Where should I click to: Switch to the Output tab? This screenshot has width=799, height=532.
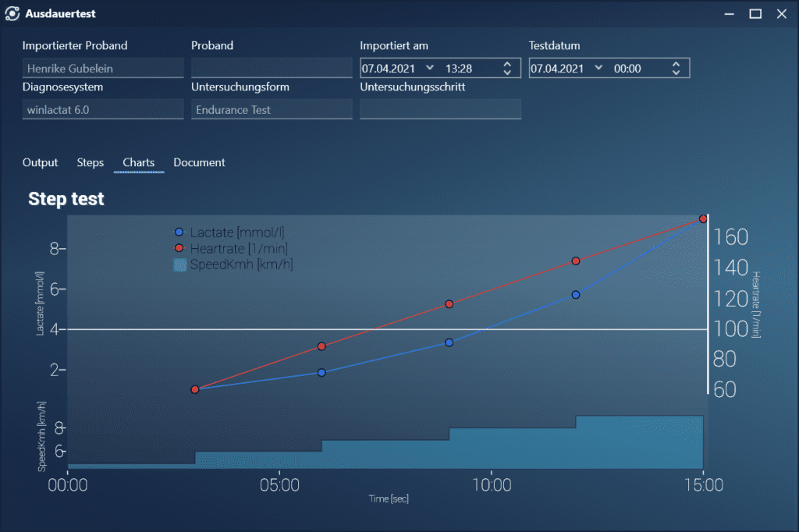[x=41, y=162]
